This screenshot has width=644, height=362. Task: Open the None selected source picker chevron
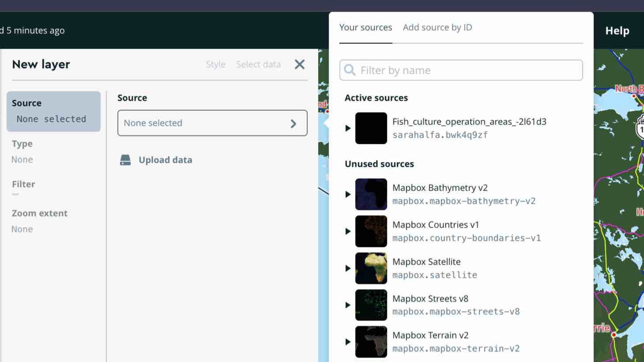tap(293, 123)
